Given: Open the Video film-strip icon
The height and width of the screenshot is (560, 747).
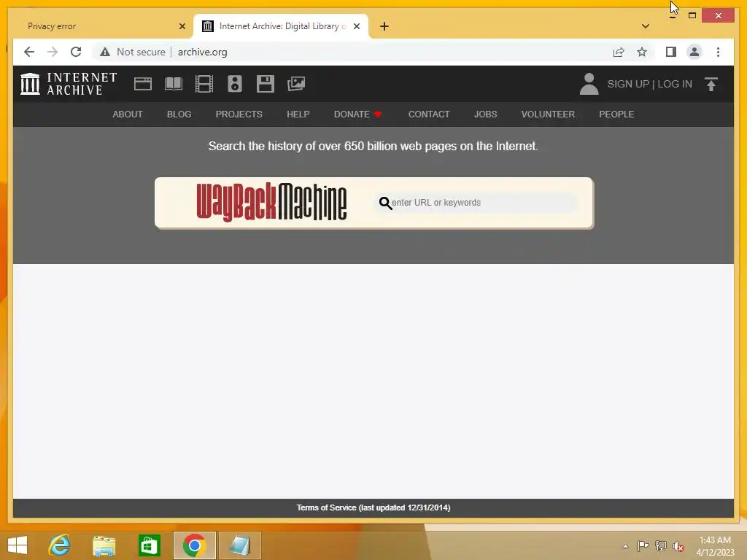Looking at the screenshot, I should (204, 84).
